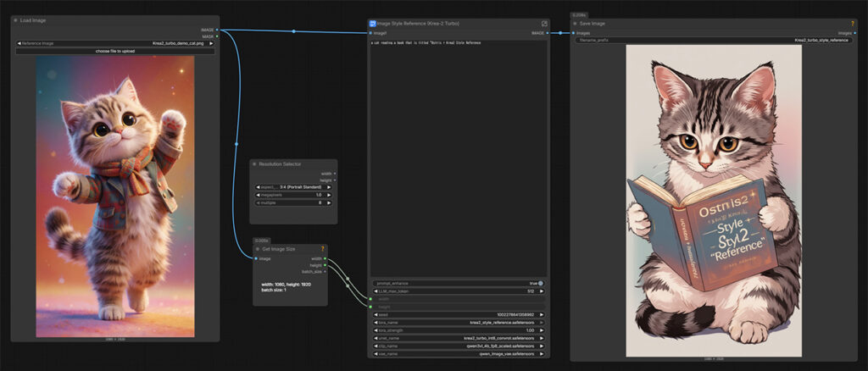Viewport: 868px width, 371px height.
Task: Click the megapixels 1.0 value field
Action: click(x=293, y=195)
